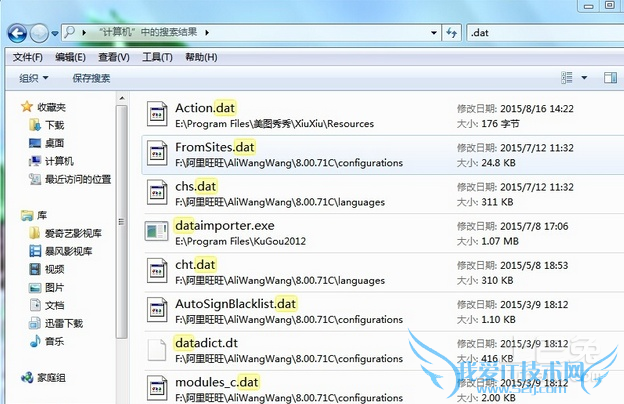Select 库 in navigation pane
Screen dimensions: 624x404
click(42, 215)
